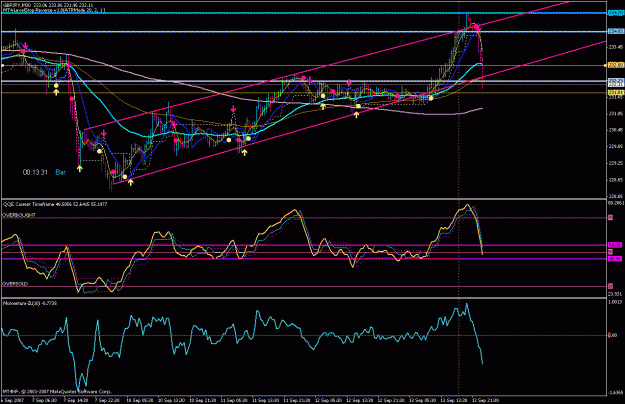Click the 229.25 value on the price scale
625x404 pixels.
(616, 163)
